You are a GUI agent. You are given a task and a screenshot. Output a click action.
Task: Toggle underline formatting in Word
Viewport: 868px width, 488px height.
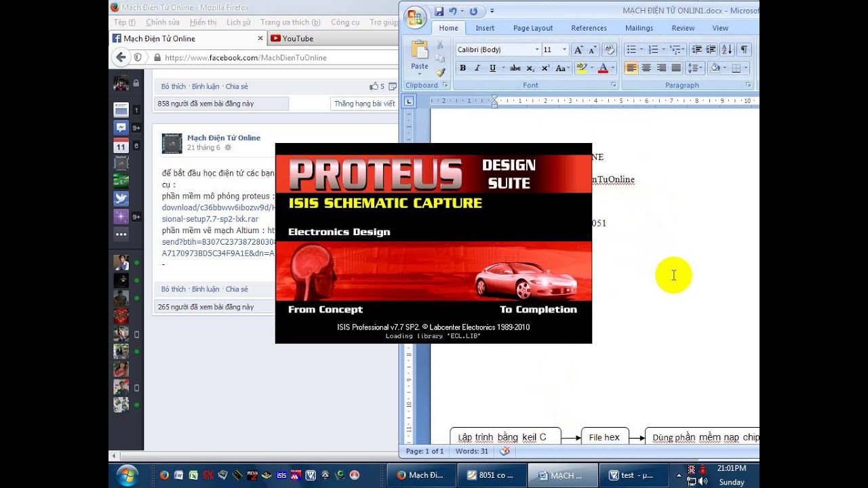(492, 68)
